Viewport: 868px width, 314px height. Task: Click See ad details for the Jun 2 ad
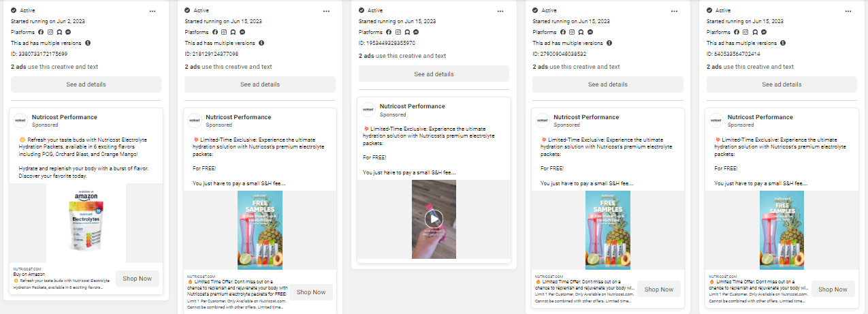click(86, 84)
